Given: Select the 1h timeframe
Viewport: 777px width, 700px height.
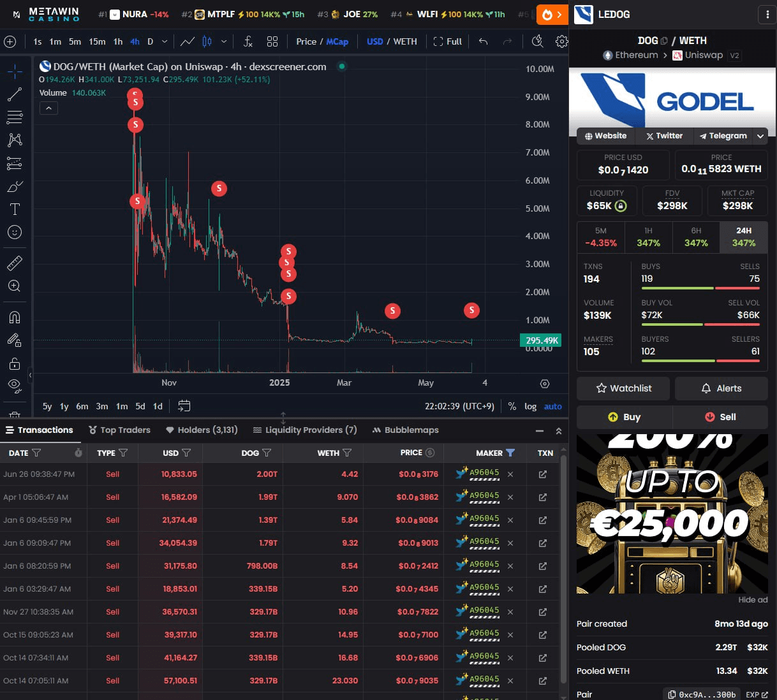Looking at the screenshot, I should tap(118, 41).
